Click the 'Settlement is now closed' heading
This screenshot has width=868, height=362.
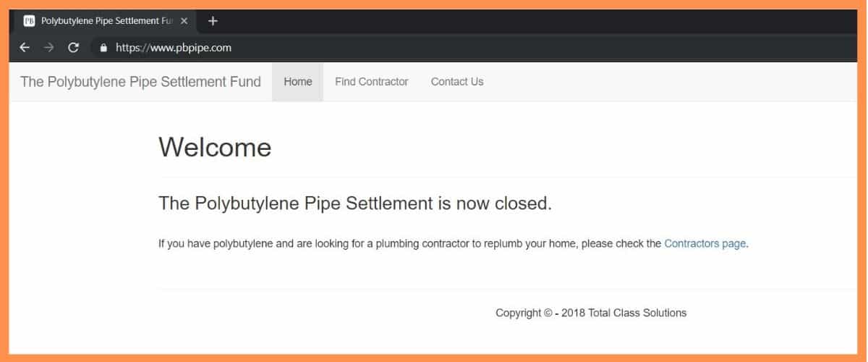[x=355, y=203]
